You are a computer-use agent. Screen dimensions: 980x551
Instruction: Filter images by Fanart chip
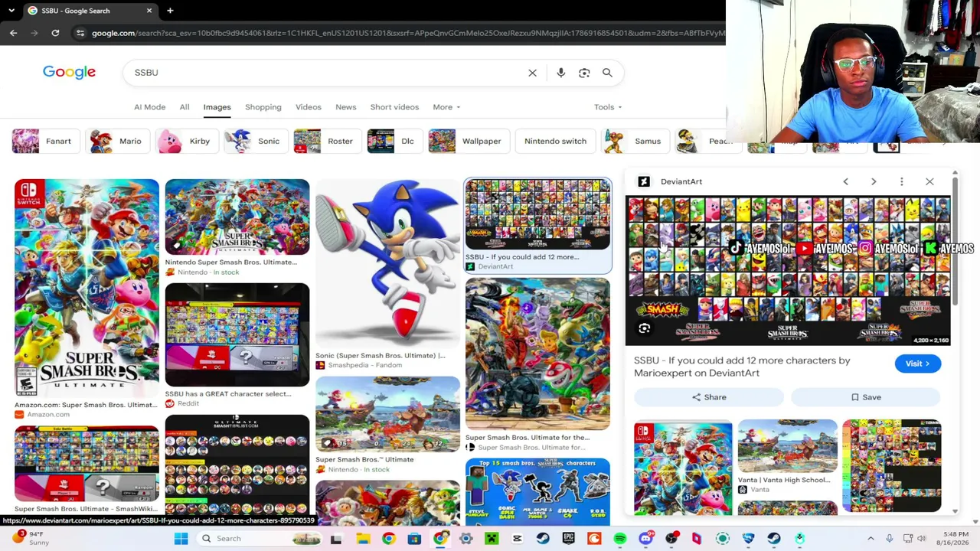tap(45, 141)
